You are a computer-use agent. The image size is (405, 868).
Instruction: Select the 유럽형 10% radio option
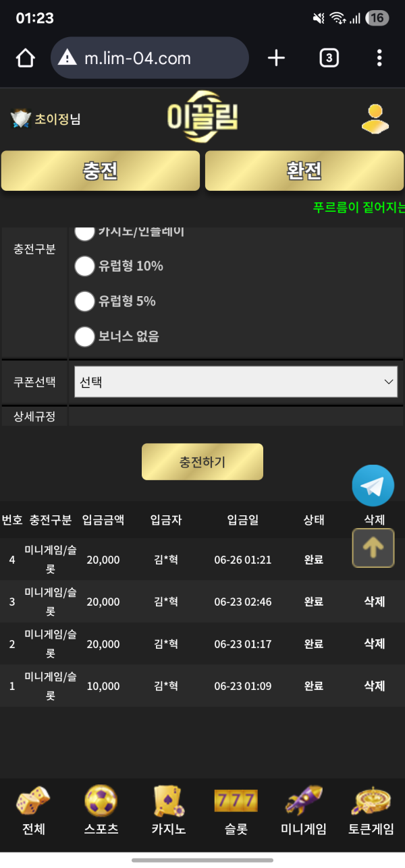coord(84,266)
